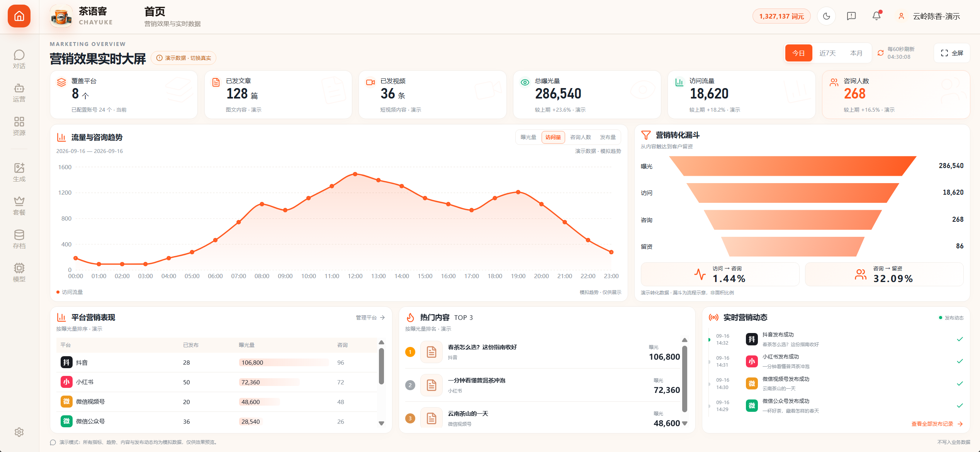Toggle 演示数据·切换真实 data switch
The width and height of the screenshot is (980, 452).
pos(183,58)
